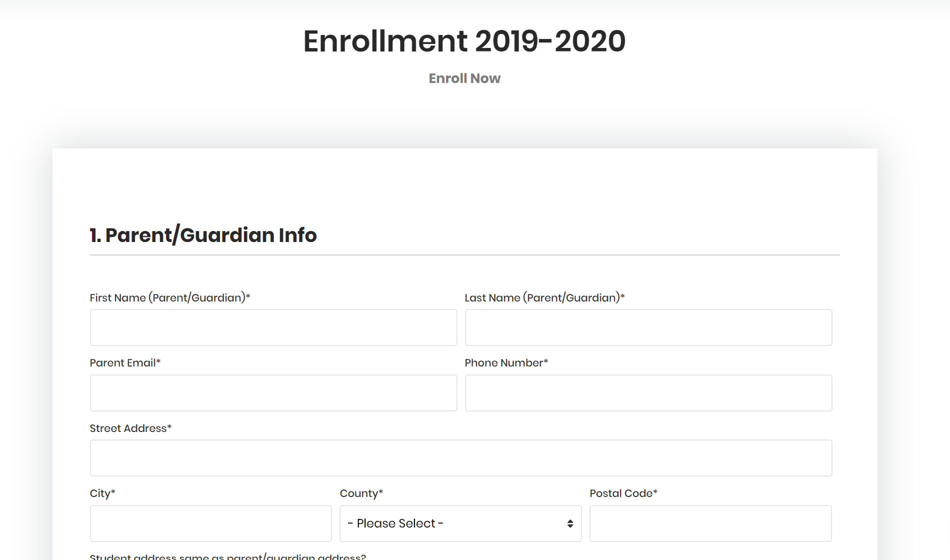Screen dimensions: 950x560
Task: Click the "First Name (Parent/Guardian)" label
Action: pyautogui.click(x=170, y=298)
